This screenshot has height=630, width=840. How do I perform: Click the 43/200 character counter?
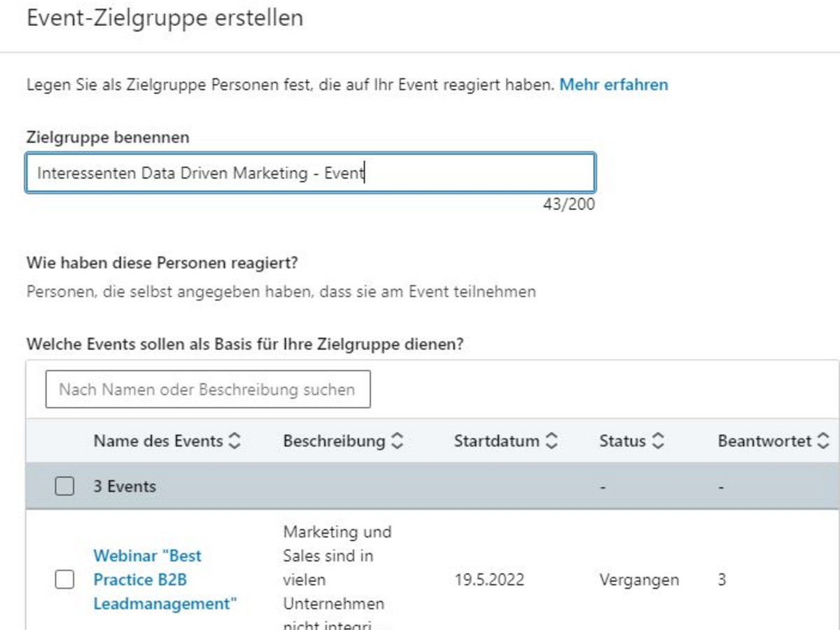pos(569,204)
